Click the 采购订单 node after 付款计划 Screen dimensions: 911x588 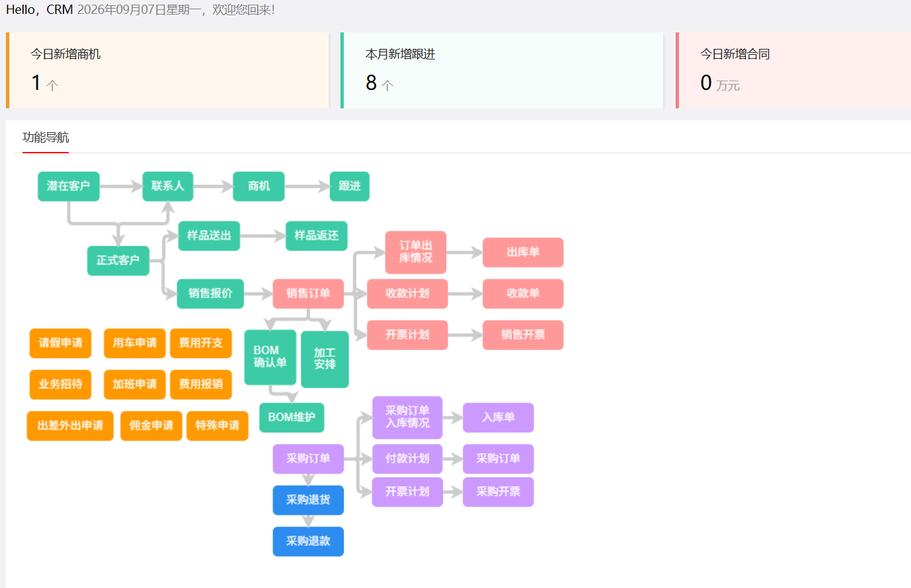[498, 459]
